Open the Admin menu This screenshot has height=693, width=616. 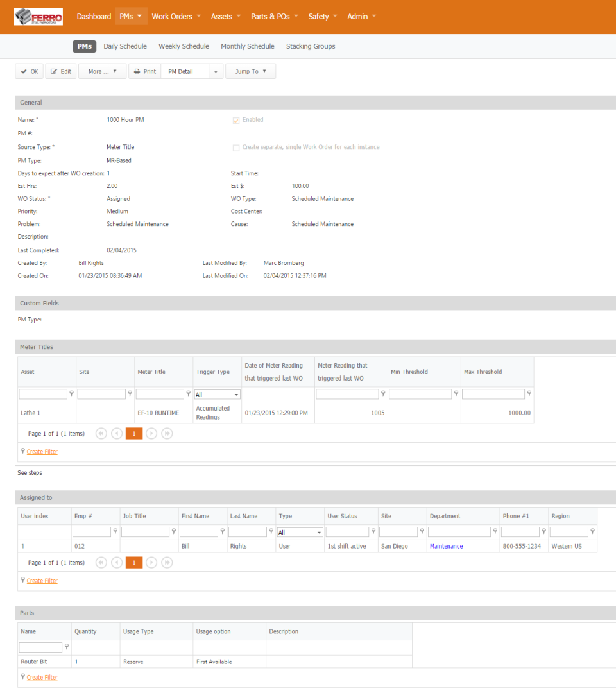361,16
